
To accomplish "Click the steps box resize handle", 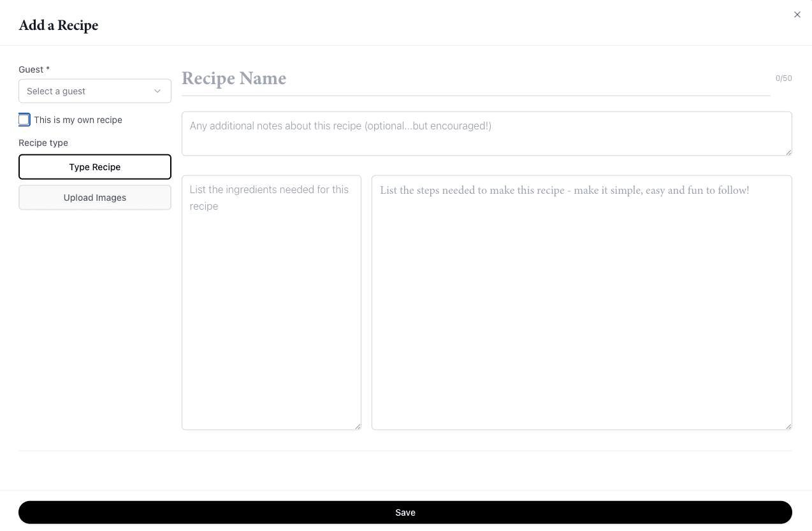I will coord(788,426).
